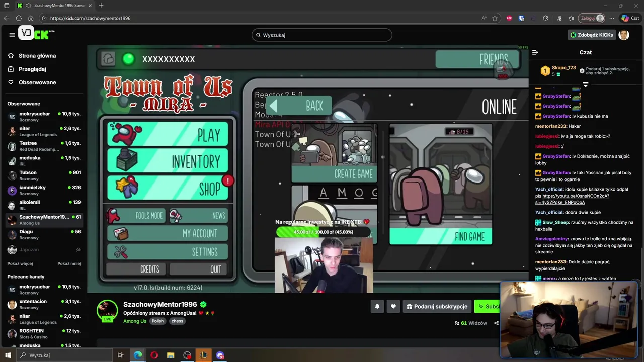644x362 pixels.
Task: Toggle read aloud icon in address bar
Action: [484, 18]
